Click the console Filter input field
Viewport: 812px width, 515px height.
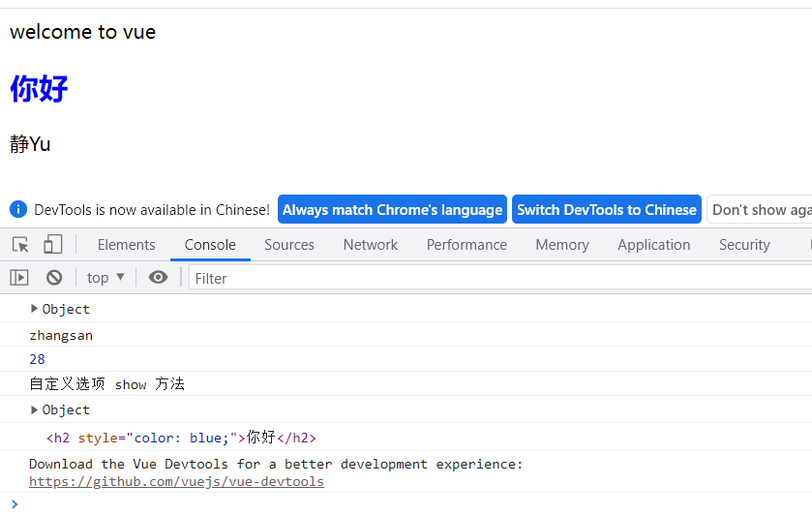484,279
